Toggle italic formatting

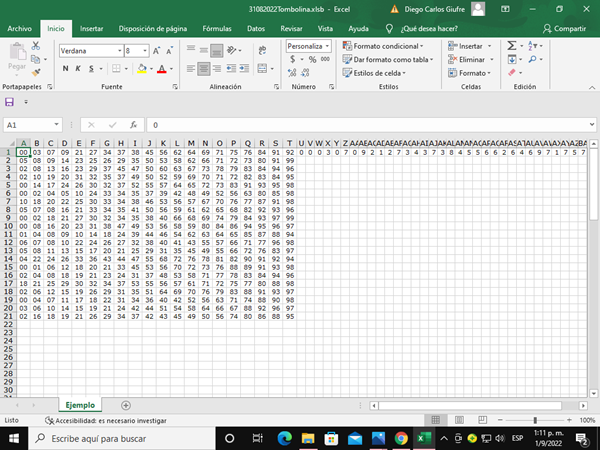click(78, 69)
